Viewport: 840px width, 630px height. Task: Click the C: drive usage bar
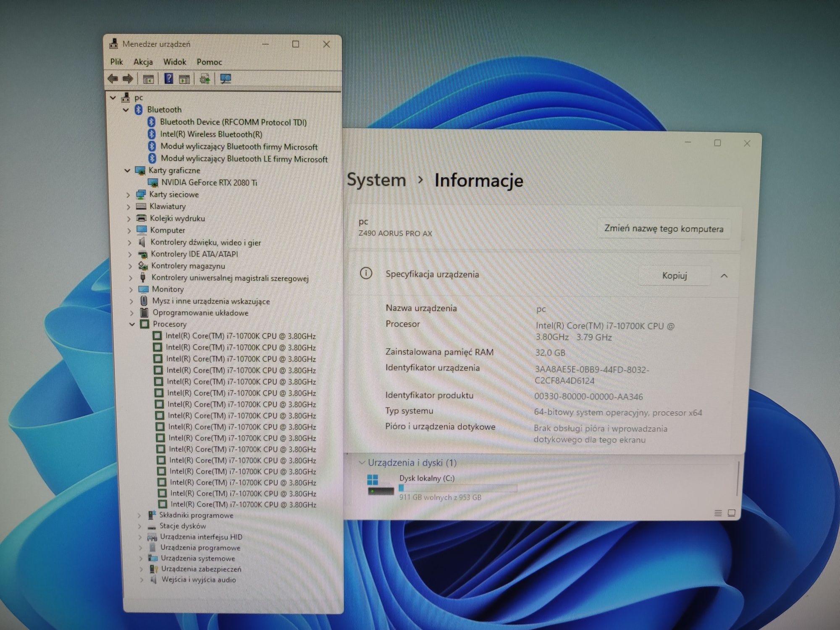pyautogui.click(x=458, y=488)
